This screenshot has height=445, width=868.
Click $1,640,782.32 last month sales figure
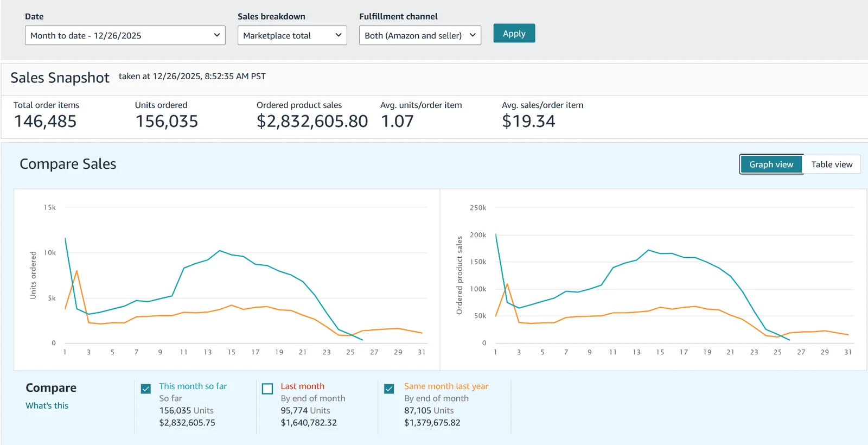coord(309,422)
